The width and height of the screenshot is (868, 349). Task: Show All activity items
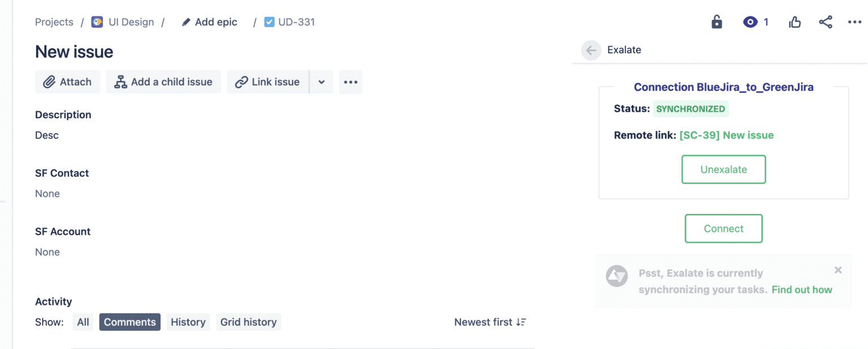(x=83, y=322)
